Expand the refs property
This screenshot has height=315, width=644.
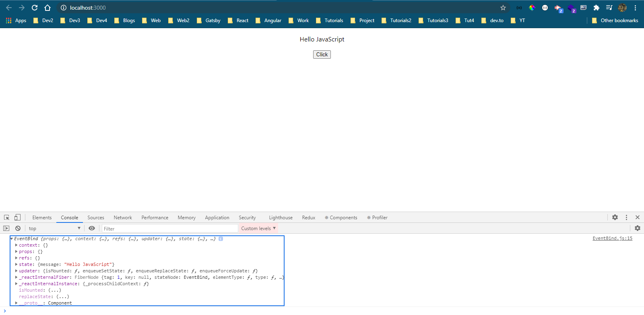click(16, 258)
